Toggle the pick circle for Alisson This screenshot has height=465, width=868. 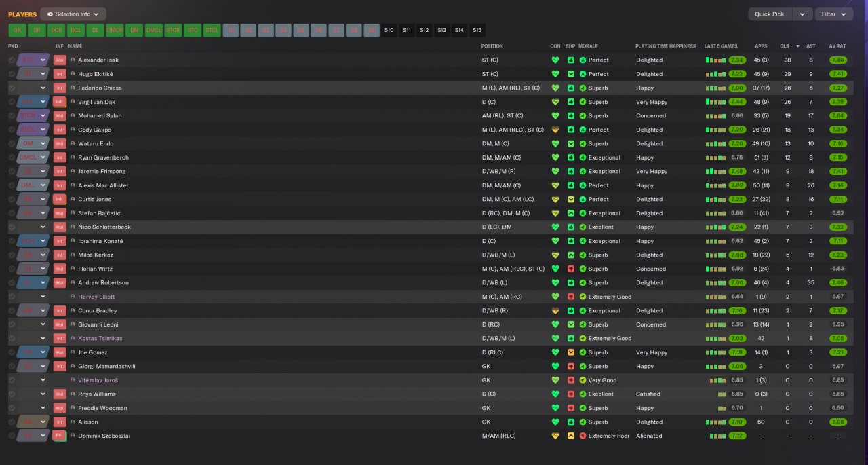[12, 422]
